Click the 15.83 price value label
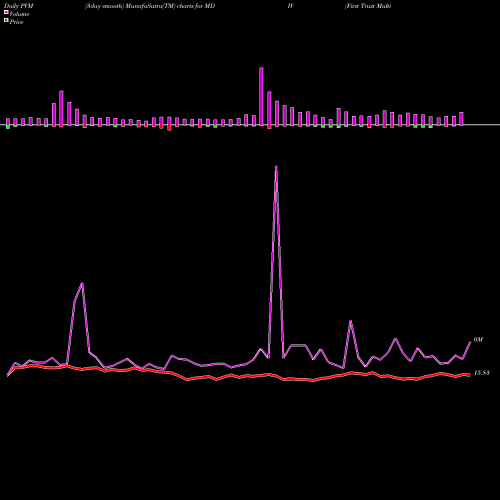 [x=481, y=373]
